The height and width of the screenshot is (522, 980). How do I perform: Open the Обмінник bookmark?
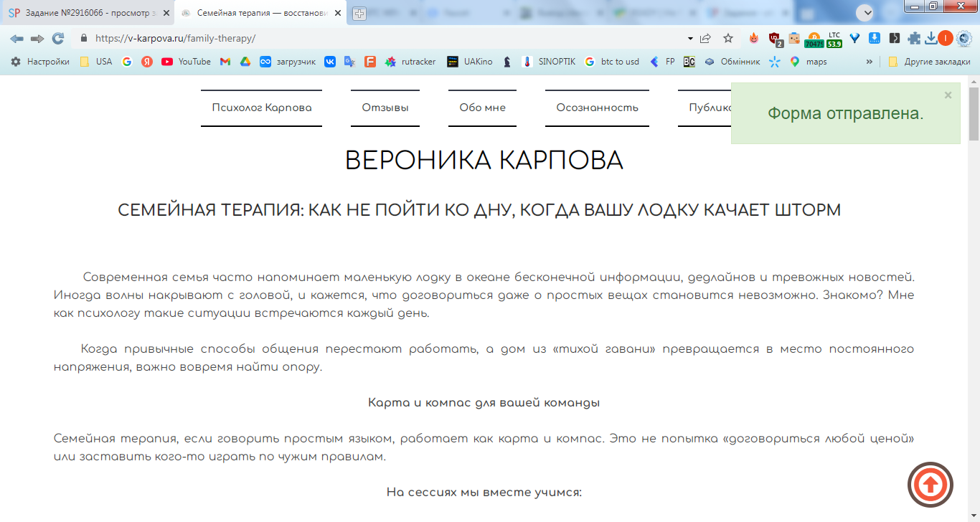(x=732, y=62)
